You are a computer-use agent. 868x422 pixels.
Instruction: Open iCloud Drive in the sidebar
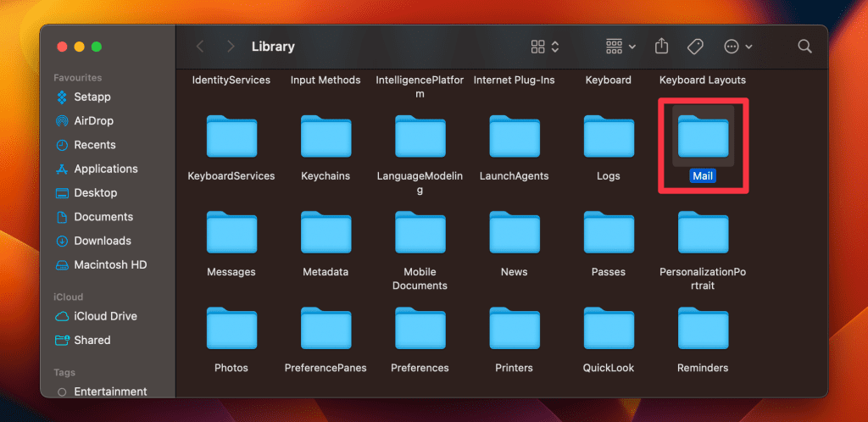[105, 316]
